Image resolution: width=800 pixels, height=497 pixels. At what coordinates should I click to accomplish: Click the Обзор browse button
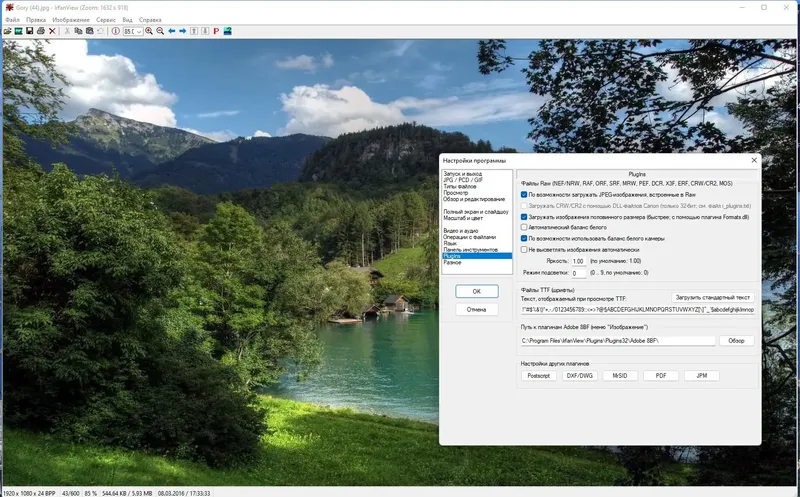pyautogui.click(x=736, y=340)
